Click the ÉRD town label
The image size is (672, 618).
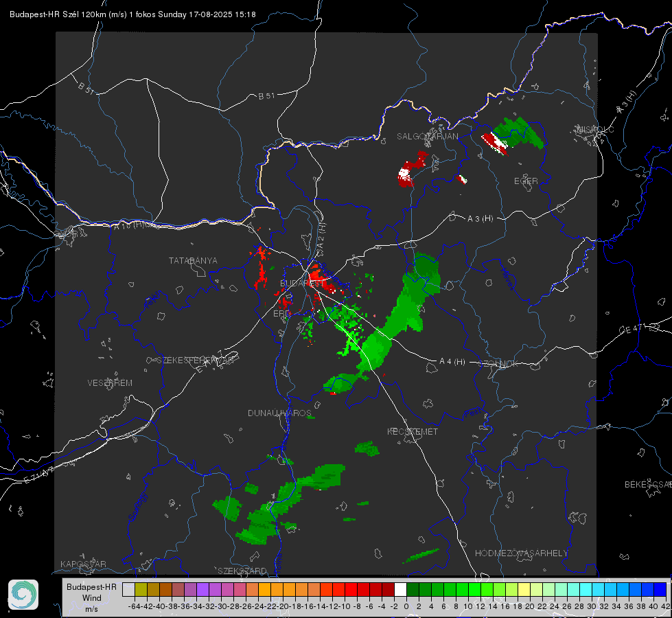coord(281,314)
